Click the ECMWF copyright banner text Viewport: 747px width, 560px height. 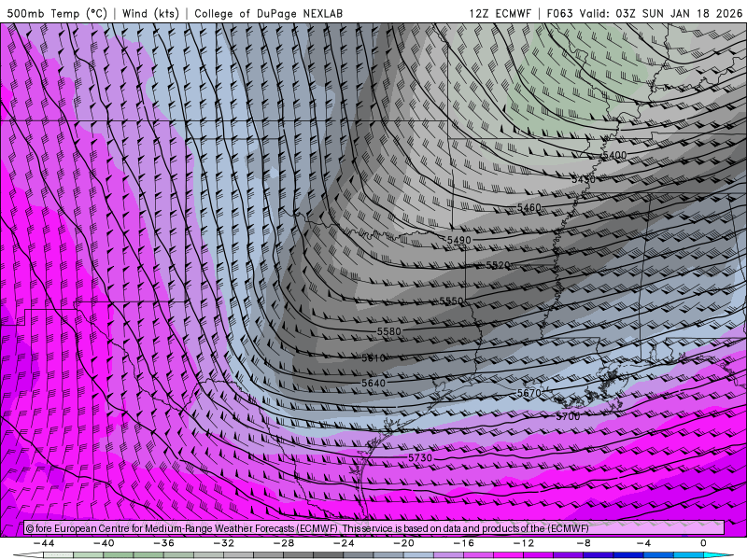(307, 528)
